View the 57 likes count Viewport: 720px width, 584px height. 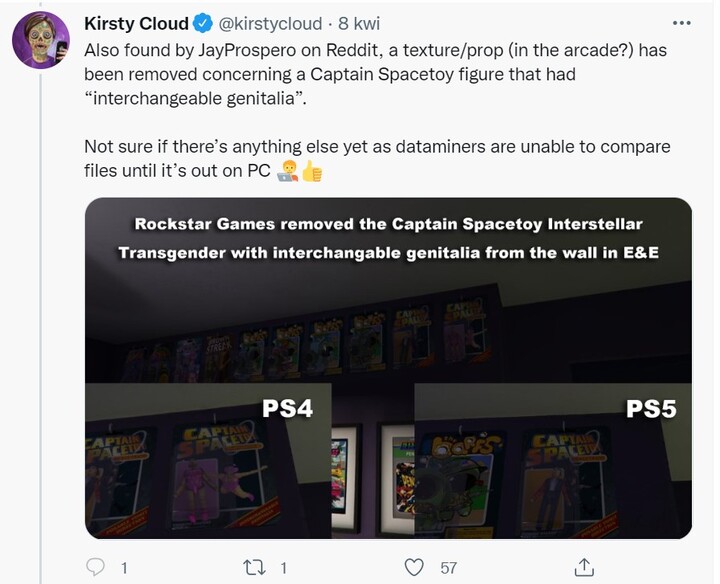pos(449,568)
